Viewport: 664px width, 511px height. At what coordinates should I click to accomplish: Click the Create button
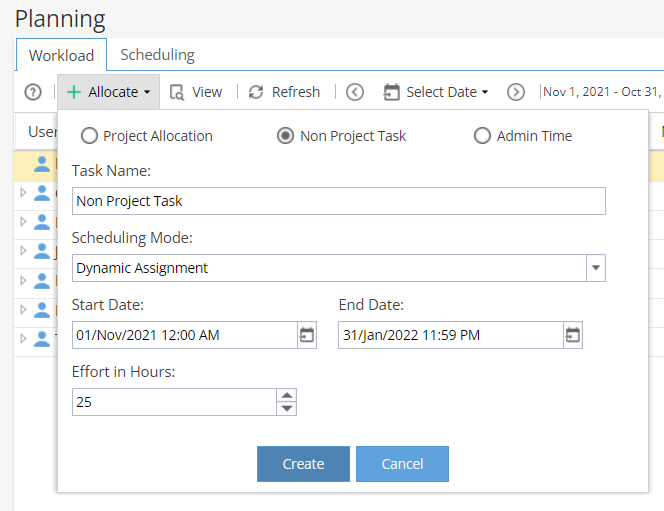tap(303, 464)
